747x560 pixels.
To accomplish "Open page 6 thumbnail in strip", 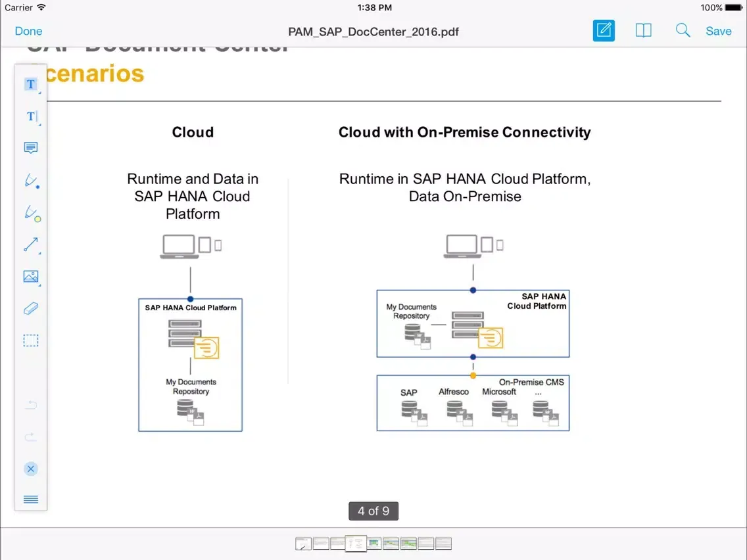I will tap(391, 544).
